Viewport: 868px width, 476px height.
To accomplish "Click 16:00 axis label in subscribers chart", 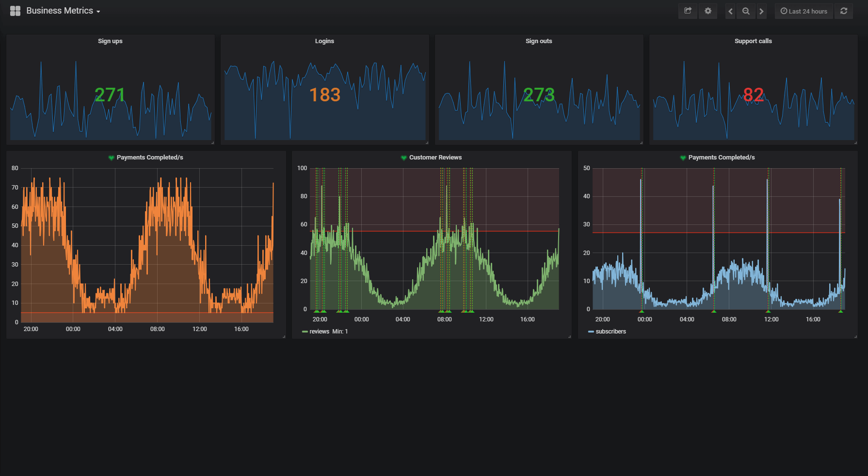I will coord(813,319).
